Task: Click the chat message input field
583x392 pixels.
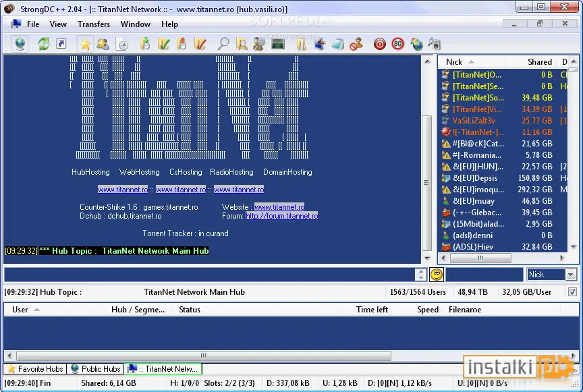Action: pos(210,275)
